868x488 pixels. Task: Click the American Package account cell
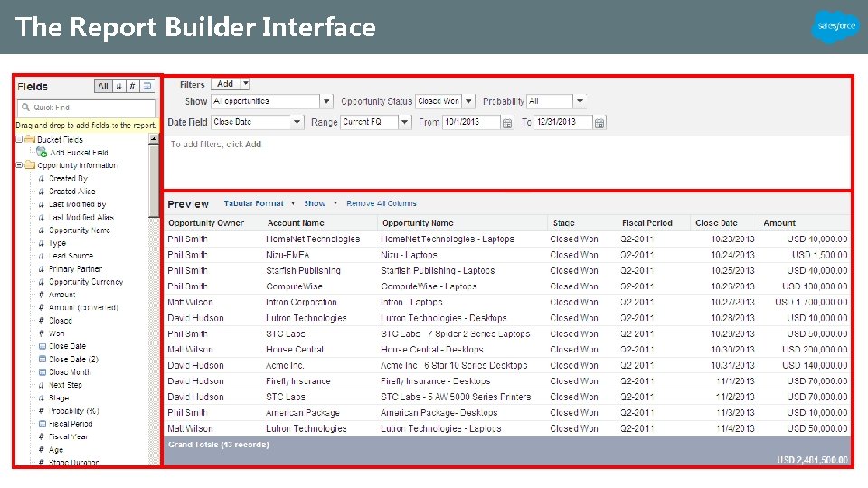(303, 413)
